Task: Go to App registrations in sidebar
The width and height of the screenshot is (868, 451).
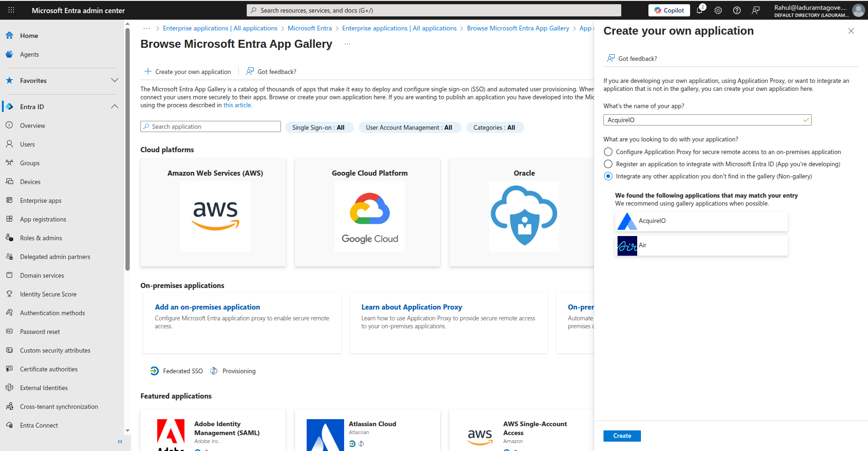Action: pyautogui.click(x=43, y=219)
